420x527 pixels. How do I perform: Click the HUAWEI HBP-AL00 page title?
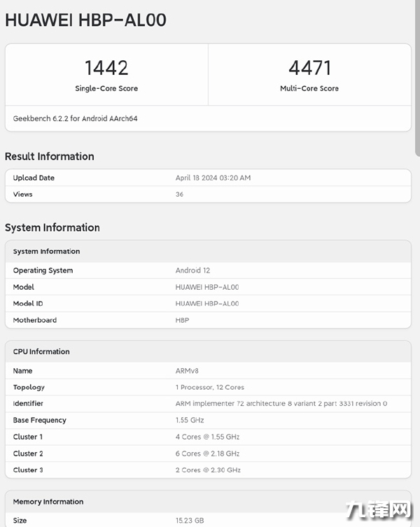pyautogui.click(x=85, y=20)
